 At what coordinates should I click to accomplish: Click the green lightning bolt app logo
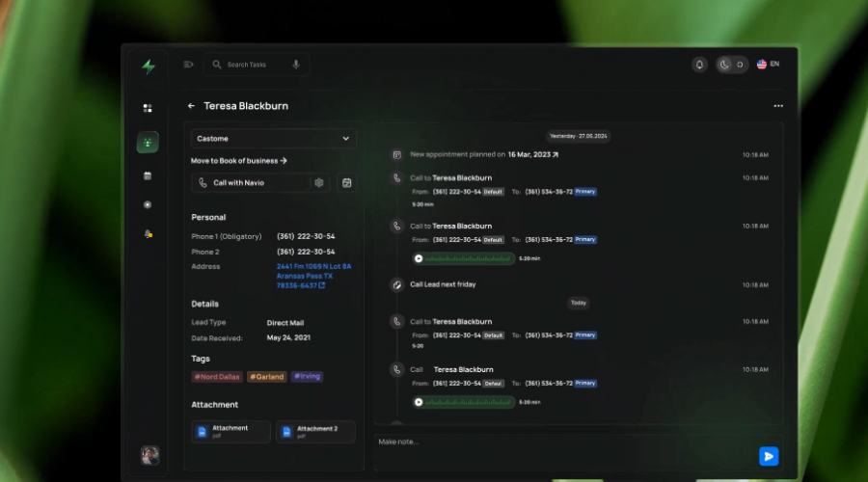click(149, 67)
